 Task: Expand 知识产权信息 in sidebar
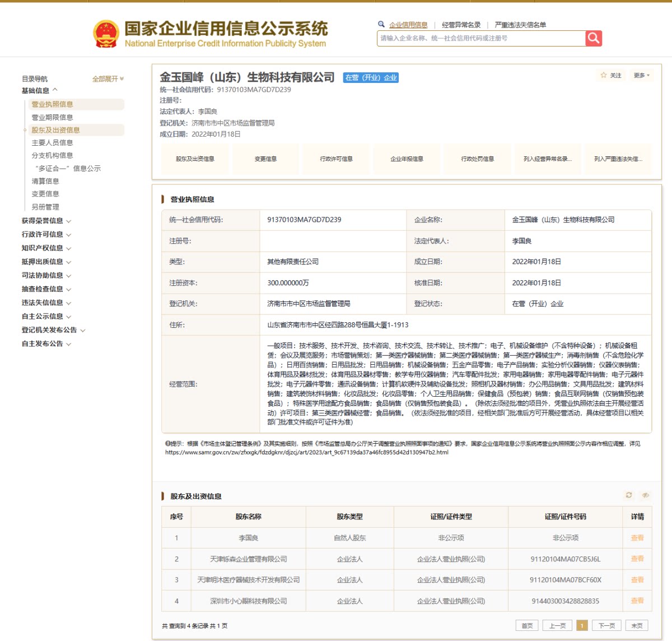click(x=46, y=248)
